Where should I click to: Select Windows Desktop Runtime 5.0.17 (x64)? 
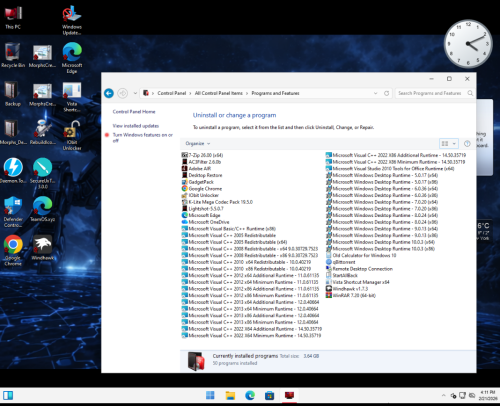[x=382, y=175]
